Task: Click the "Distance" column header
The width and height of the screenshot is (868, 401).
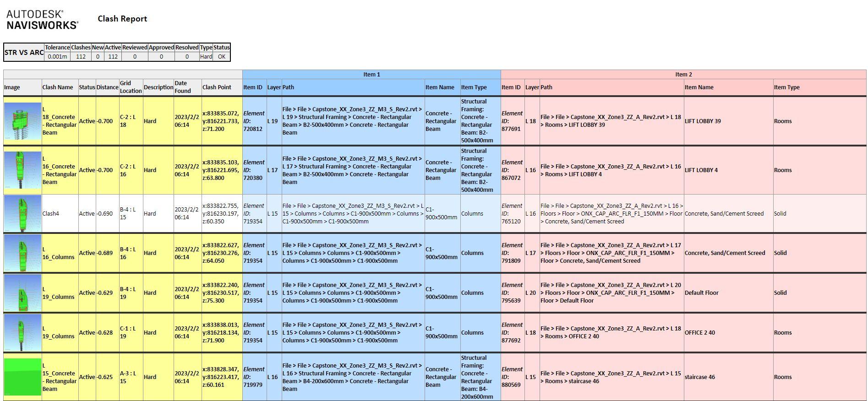Action: coord(107,87)
